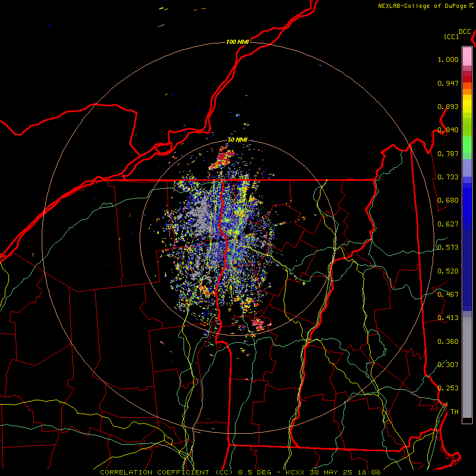Select the 0.467 scale value

coord(448,295)
